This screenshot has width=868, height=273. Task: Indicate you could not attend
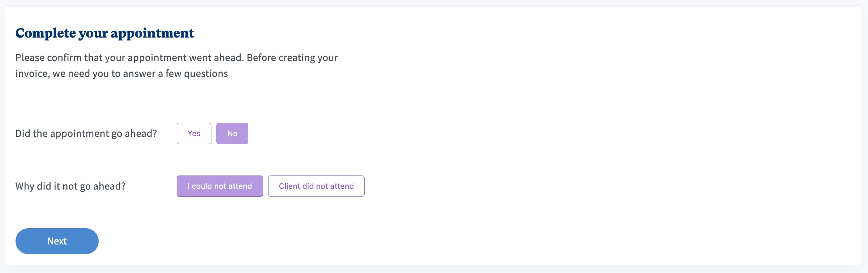[x=219, y=186]
